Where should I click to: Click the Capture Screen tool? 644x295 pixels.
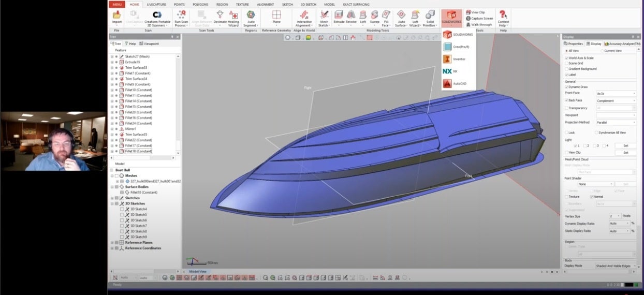pyautogui.click(x=482, y=18)
